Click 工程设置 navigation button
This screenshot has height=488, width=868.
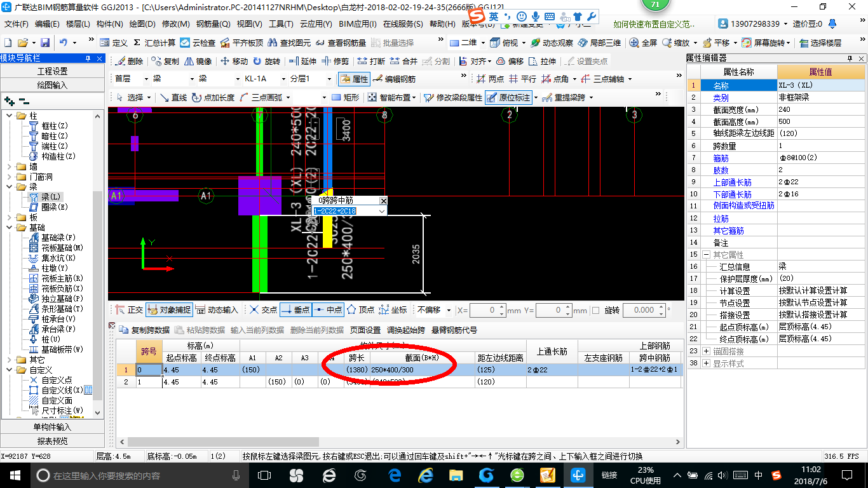52,71
